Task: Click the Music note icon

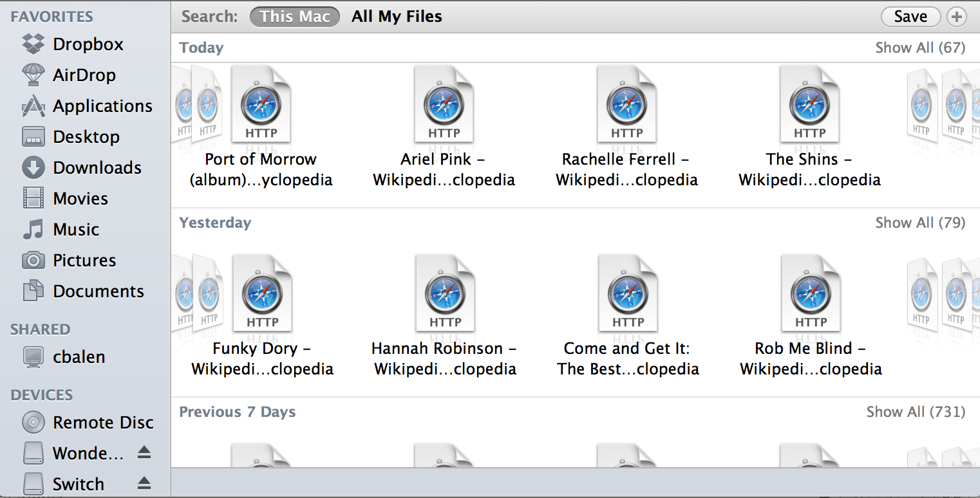Action: point(33,229)
